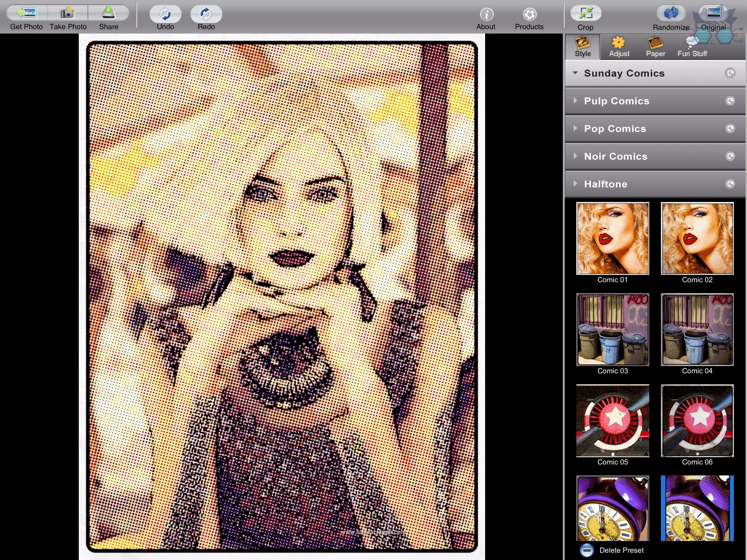Switch to the Paper tab
This screenshot has width=747, height=560.
click(x=655, y=47)
